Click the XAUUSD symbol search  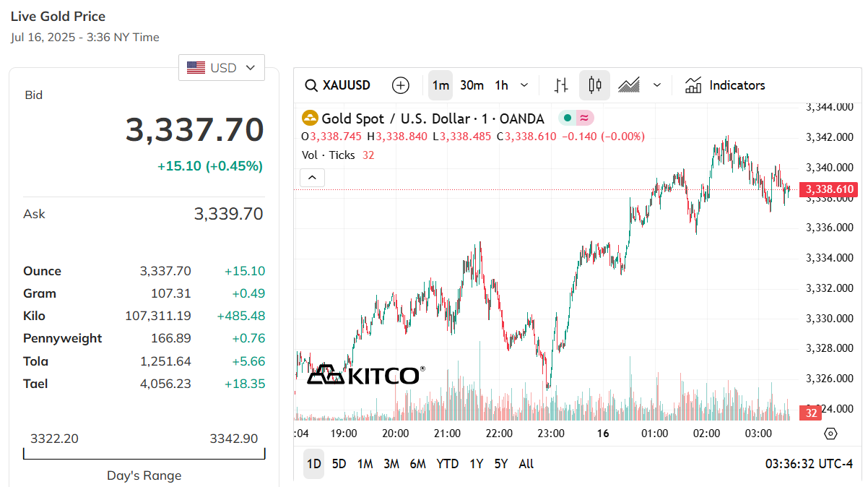point(338,85)
